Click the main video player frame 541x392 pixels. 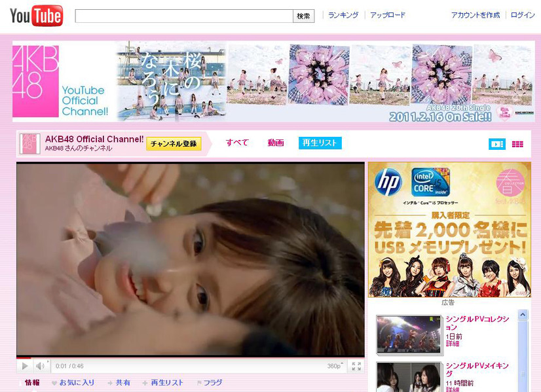(x=191, y=260)
